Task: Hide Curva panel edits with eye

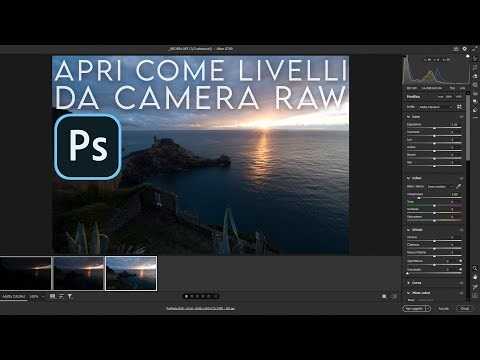Action: click(462, 283)
